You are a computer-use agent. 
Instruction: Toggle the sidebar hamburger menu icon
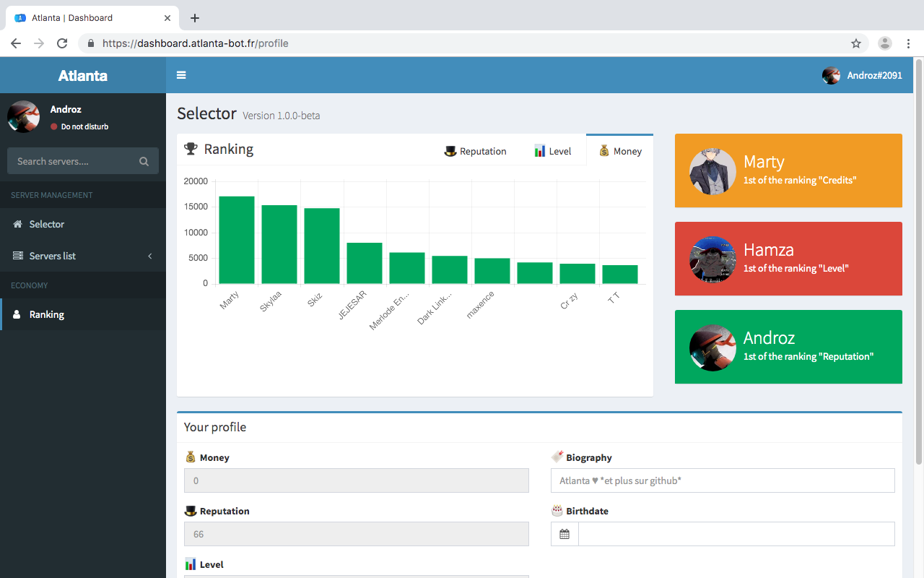[181, 75]
